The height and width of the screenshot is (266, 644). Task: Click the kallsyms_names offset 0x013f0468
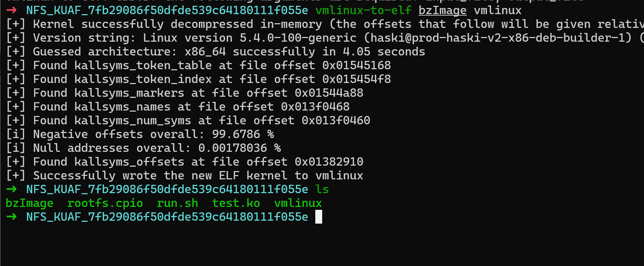[x=315, y=107]
